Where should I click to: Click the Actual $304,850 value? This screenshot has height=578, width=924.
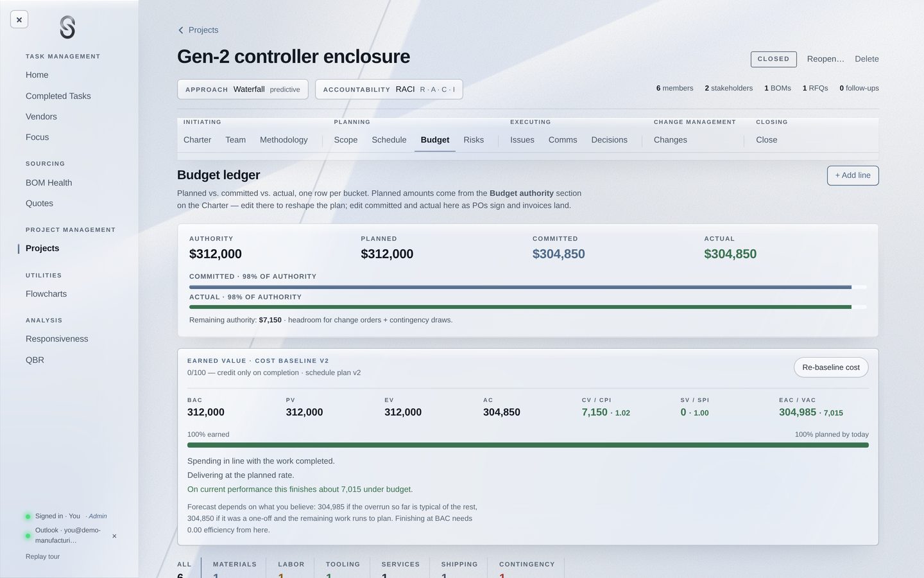[730, 254]
